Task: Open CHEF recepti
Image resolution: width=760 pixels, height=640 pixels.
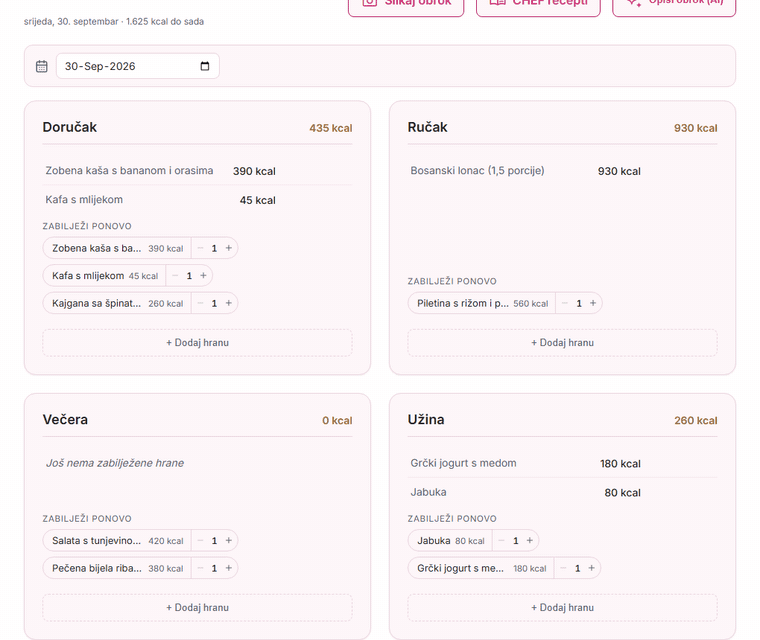Action: pyautogui.click(x=538, y=4)
